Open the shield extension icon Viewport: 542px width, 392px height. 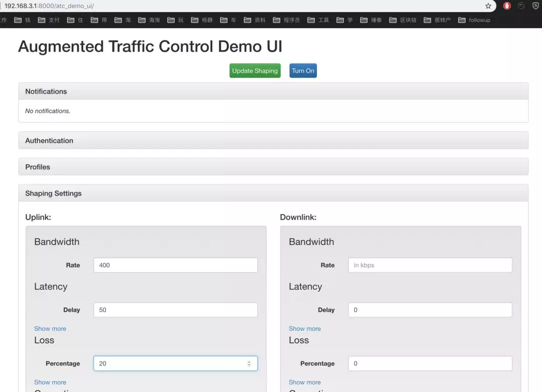point(535,6)
